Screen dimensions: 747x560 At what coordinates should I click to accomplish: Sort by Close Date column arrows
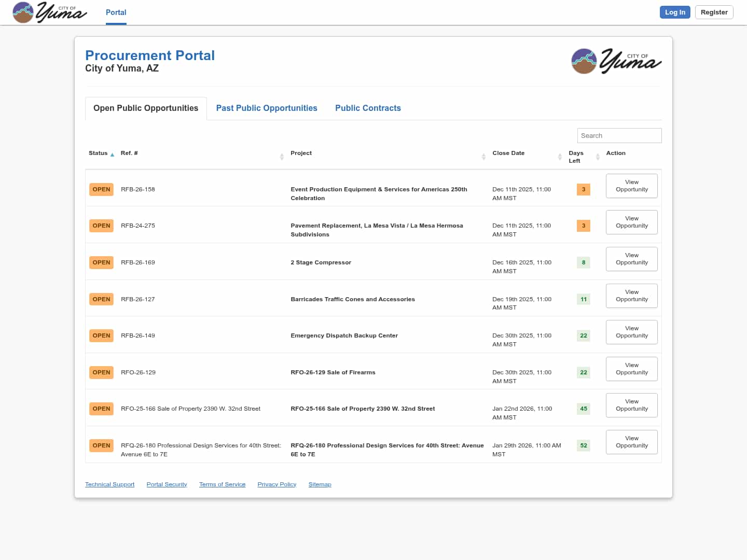560,157
